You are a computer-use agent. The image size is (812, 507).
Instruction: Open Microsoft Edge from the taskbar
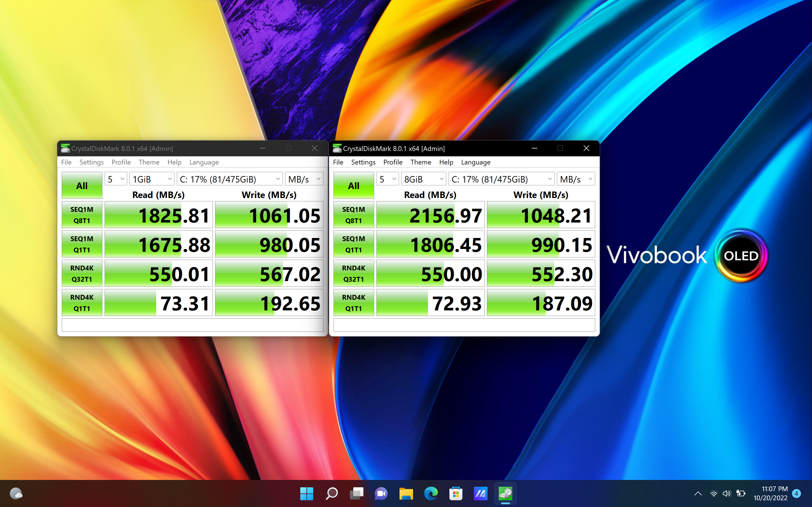pyautogui.click(x=431, y=493)
